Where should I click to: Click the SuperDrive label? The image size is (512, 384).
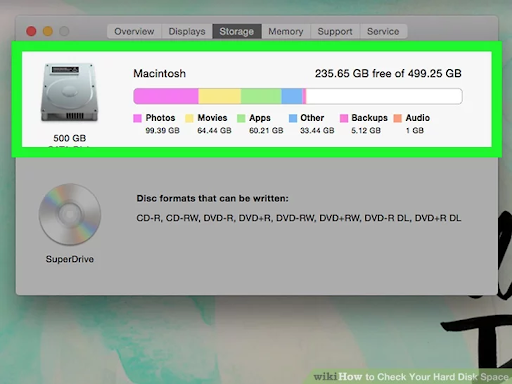(x=70, y=259)
